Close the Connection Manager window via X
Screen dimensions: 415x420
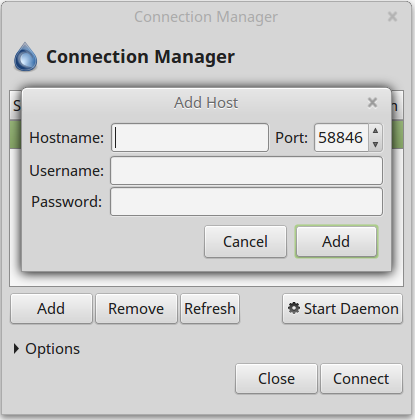click(392, 16)
